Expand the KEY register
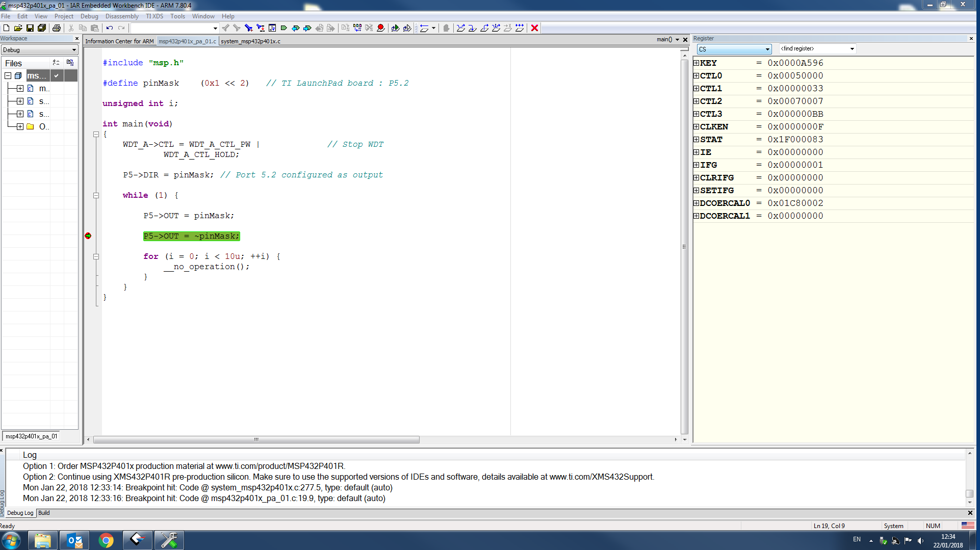This screenshot has width=980, height=550. 697,63
